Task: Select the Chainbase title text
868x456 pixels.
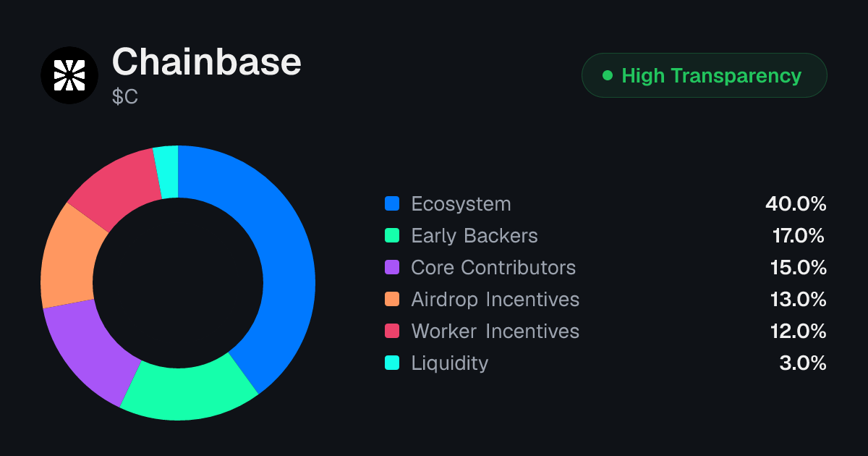Action: (x=206, y=62)
